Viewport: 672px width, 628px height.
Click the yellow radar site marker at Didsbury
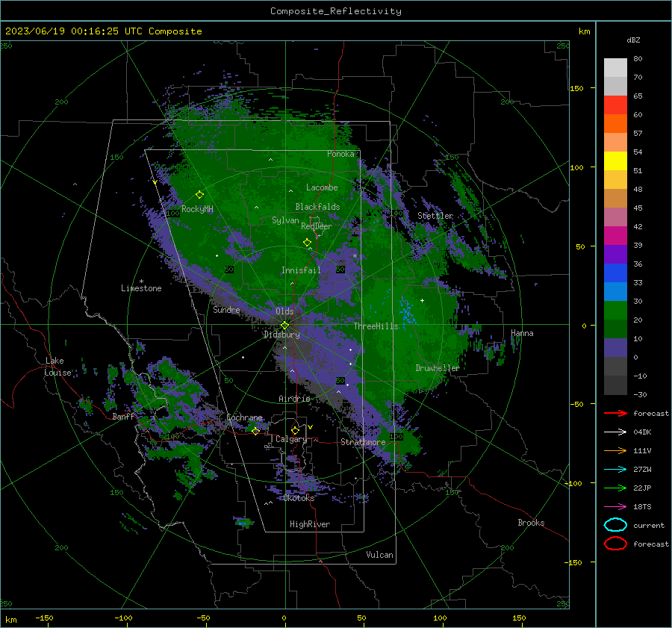point(284,326)
